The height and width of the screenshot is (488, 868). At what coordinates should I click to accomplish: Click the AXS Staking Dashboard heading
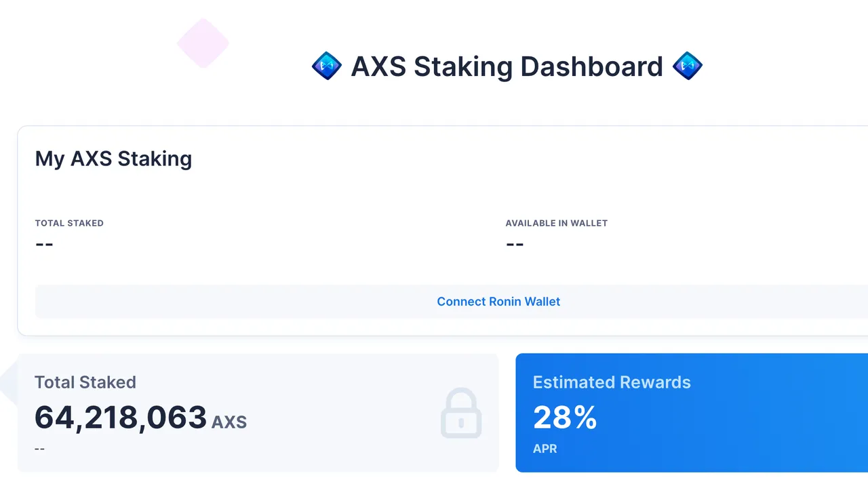point(507,66)
